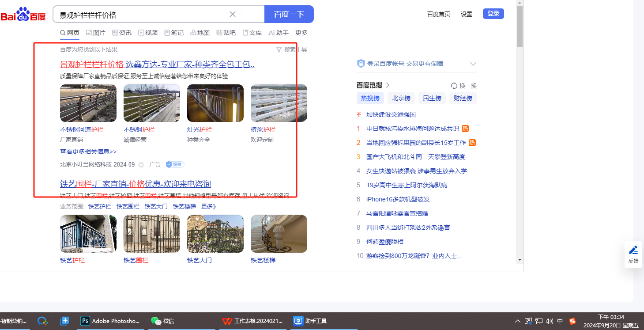Click the 铁艺楼梯 business scope link
Image resolution: width=644 pixels, height=330 pixels.
pos(185,206)
